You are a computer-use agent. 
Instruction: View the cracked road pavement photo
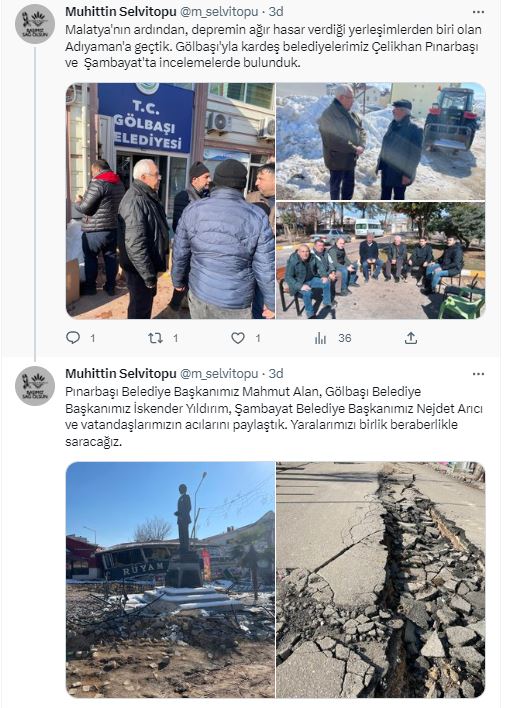click(x=381, y=580)
